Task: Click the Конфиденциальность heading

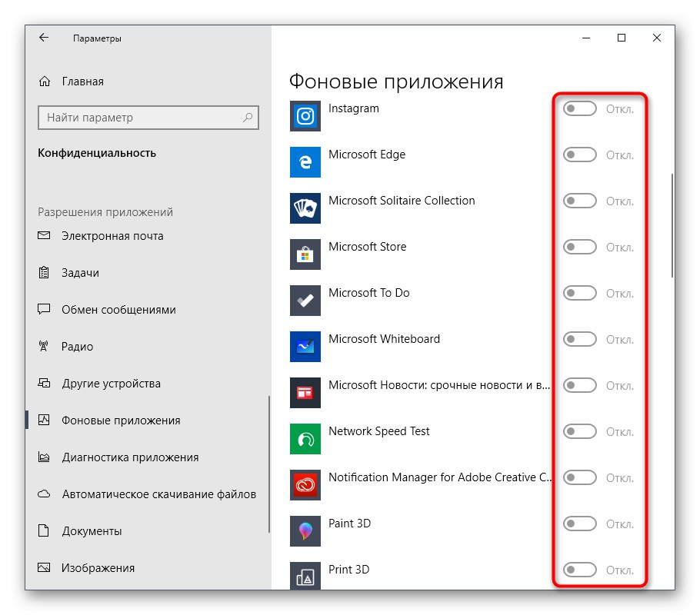Action: [x=97, y=153]
